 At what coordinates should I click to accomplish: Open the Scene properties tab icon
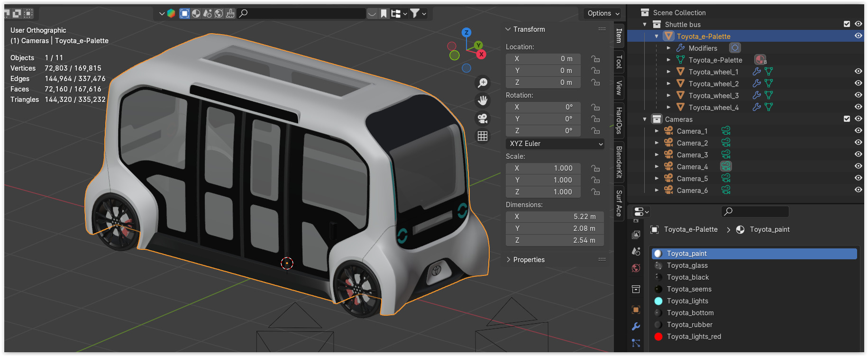[x=636, y=251]
